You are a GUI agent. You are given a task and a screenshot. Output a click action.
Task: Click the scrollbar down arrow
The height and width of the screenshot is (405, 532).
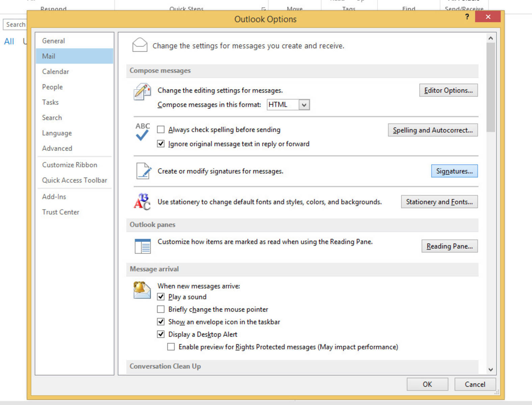(491, 370)
